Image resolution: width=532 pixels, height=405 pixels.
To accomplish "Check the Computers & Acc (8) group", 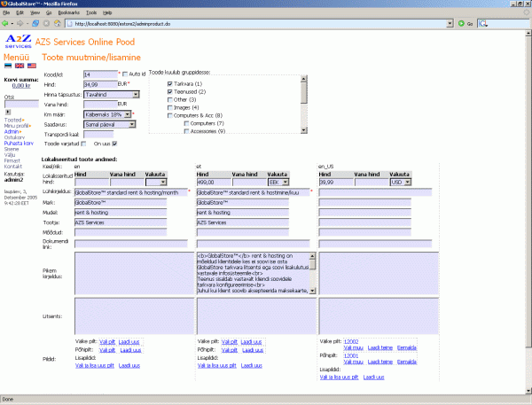I will pyautogui.click(x=170, y=116).
